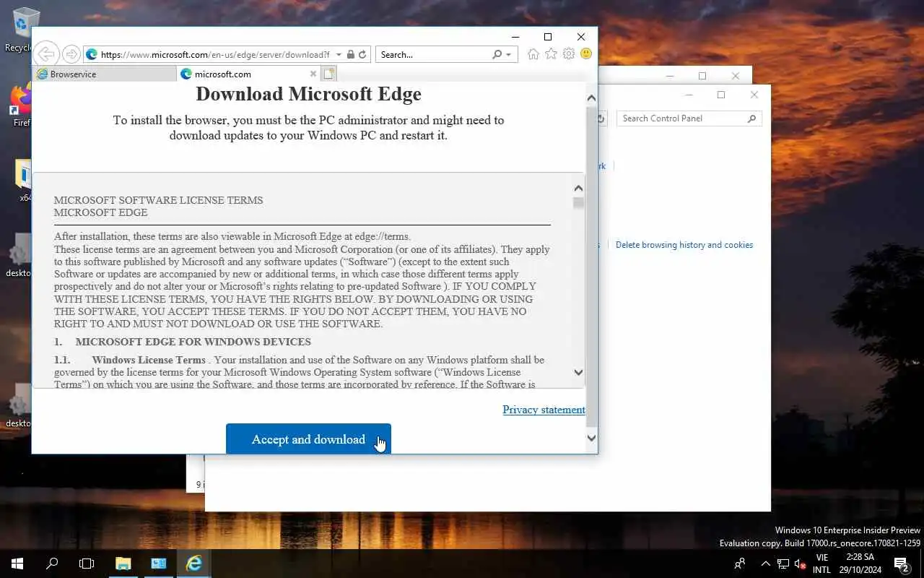The width and height of the screenshot is (924, 578).
Task: Open Delete browsing history and cookies link
Action: [x=684, y=245]
